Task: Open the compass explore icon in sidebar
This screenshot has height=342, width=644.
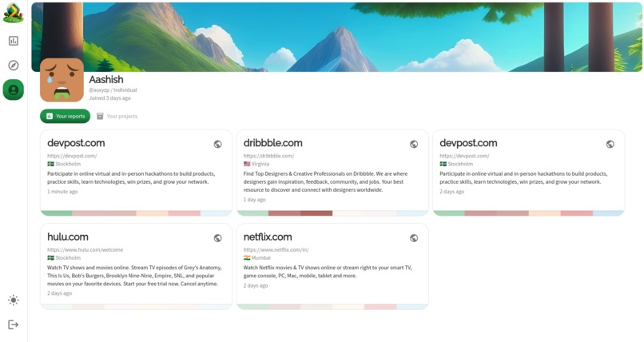Action: (x=13, y=66)
